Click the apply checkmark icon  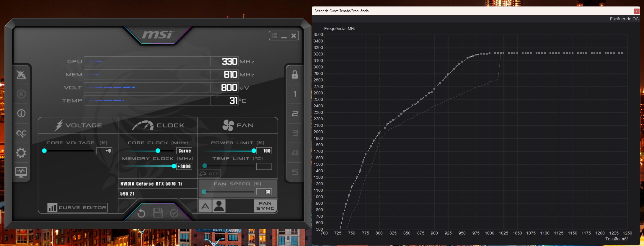(174, 213)
